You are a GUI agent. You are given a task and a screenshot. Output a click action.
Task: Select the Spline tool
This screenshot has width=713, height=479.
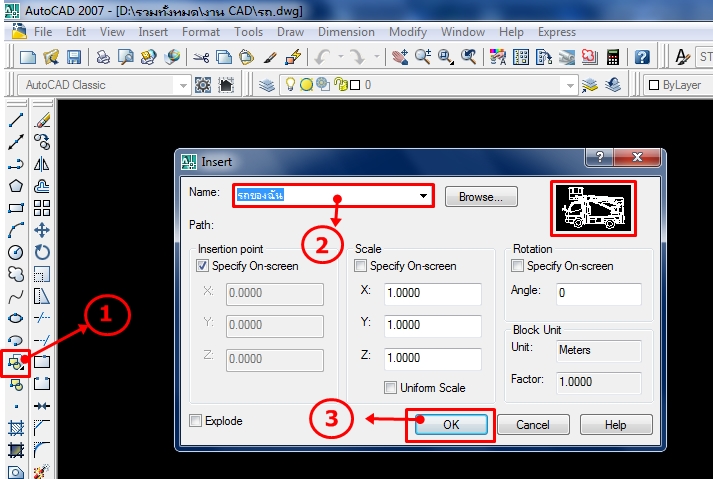[15, 297]
